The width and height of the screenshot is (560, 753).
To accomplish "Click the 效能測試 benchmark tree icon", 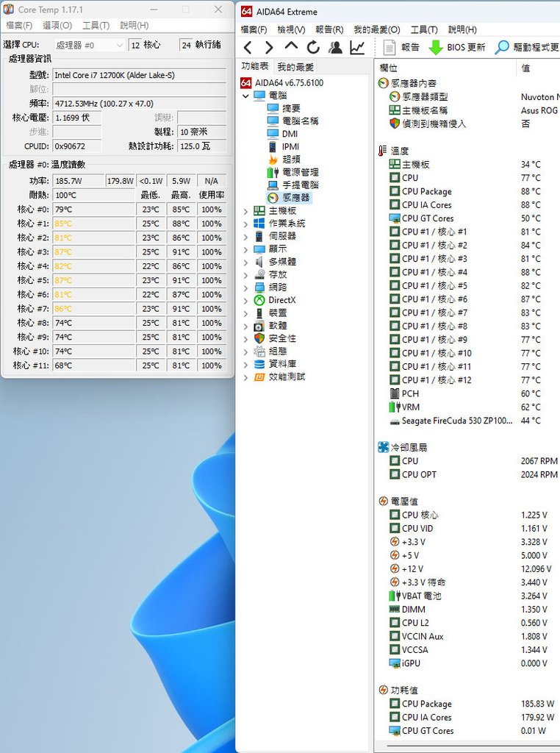I will (259, 377).
